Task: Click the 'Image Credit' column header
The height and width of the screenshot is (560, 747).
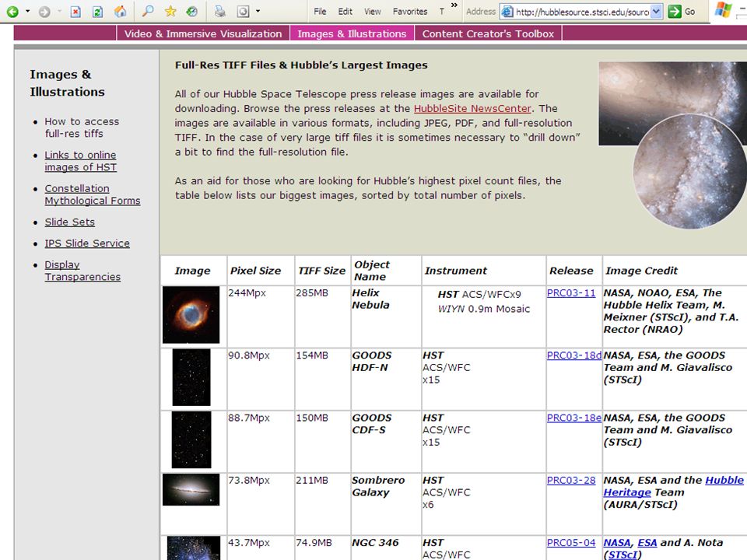Action: (x=641, y=271)
